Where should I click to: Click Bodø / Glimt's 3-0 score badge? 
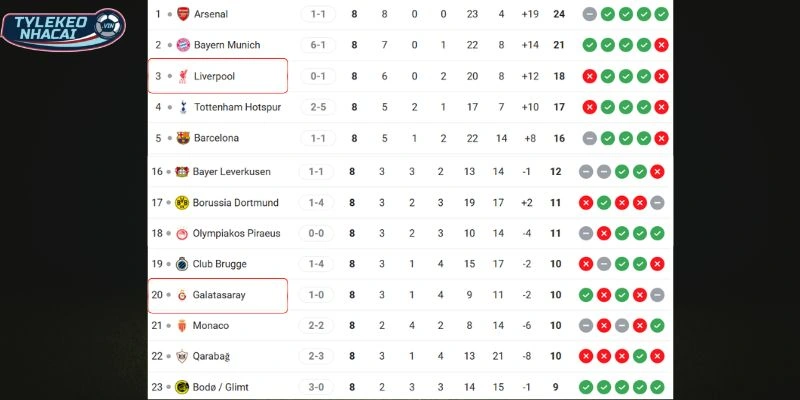316,387
